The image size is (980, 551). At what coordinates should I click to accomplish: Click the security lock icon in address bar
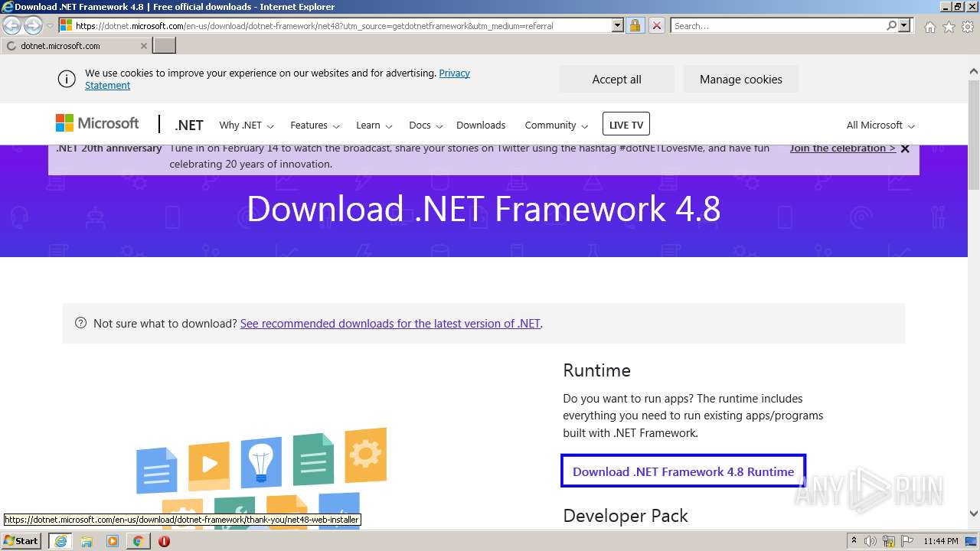pyautogui.click(x=635, y=25)
